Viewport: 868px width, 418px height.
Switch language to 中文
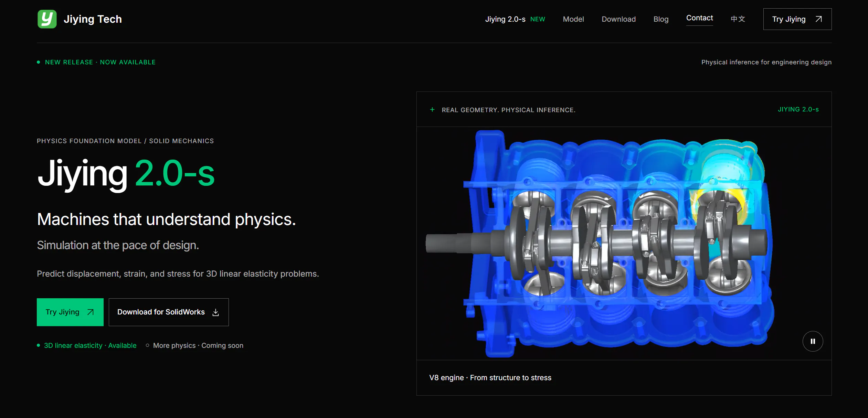[738, 19]
